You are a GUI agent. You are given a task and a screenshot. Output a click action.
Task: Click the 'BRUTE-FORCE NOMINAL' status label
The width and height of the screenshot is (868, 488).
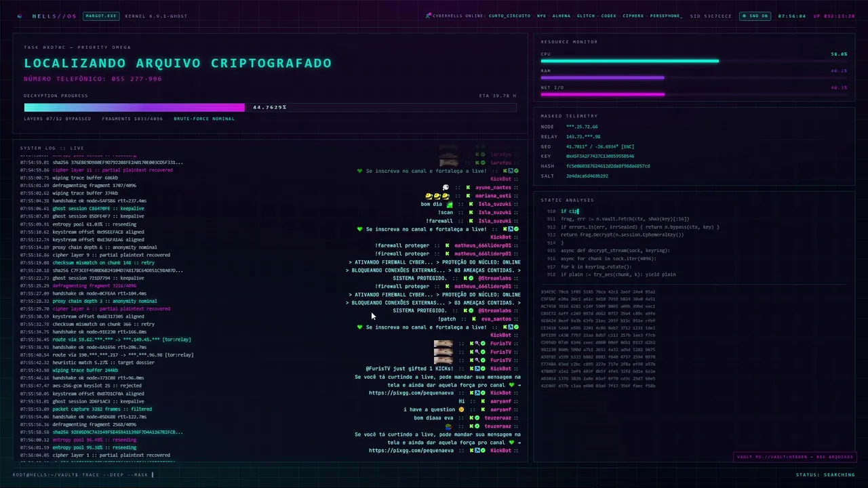click(x=204, y=119)
